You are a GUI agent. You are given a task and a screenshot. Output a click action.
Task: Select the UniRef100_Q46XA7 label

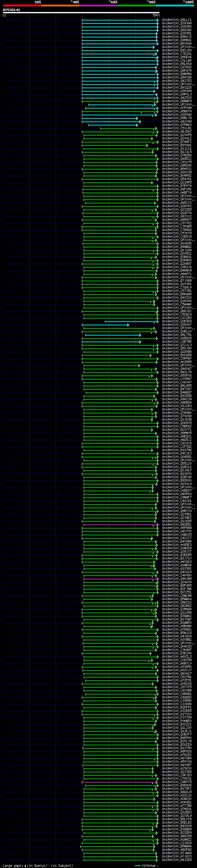[176, 369]
